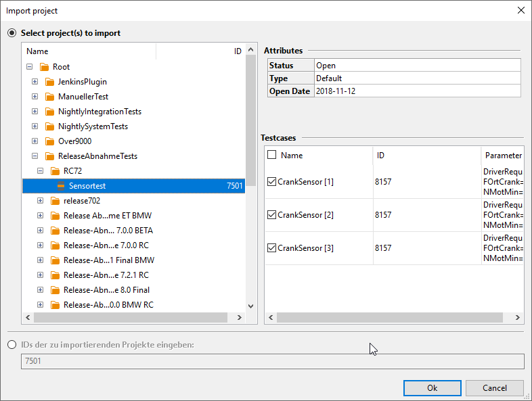Select the 'IDs der zu importierenden Projekte' radio button
532x401 pixels.
click(x=12, y=345)
